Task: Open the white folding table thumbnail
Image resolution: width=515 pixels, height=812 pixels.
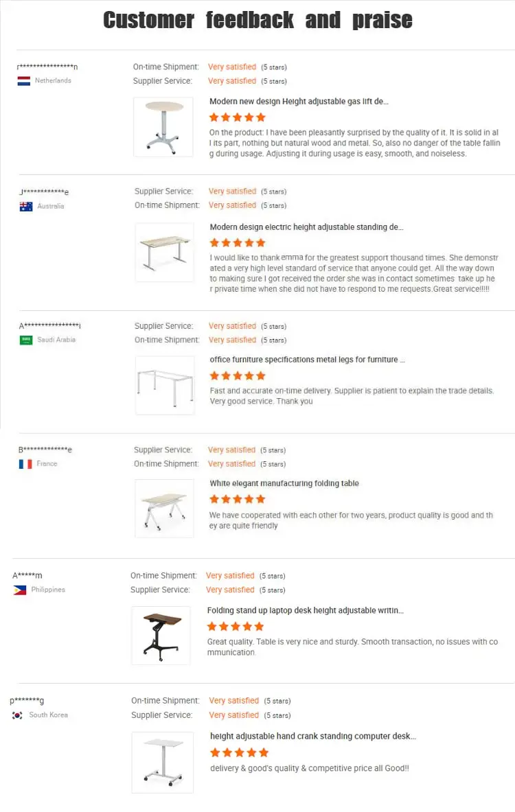Action: (x=164, y=509)
